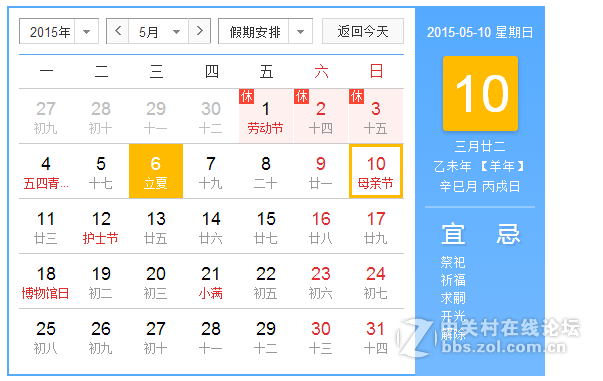The height and width of the screenshot is (381, 603).
Task: Open the 5月 month dropdown
Action: pyautogui.click(x=159, y=31)
